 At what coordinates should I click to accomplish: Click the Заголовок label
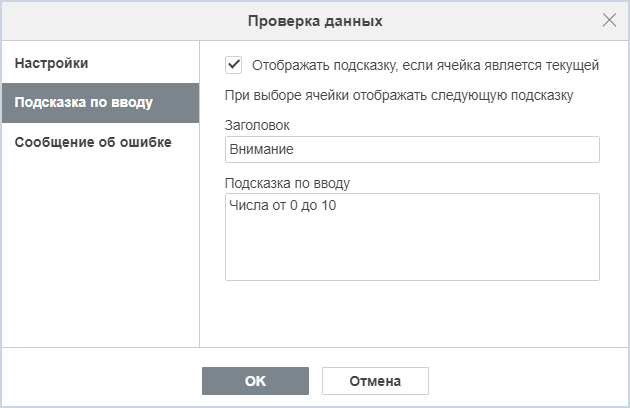(257, 125)
